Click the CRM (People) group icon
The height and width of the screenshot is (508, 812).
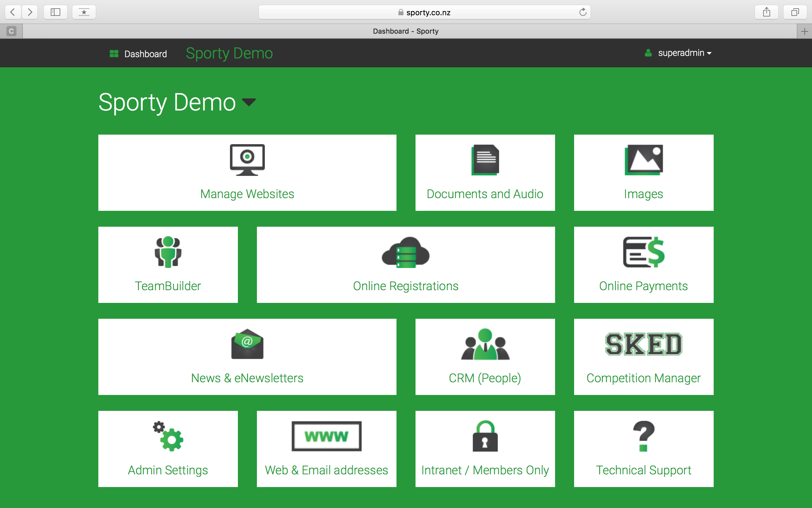click(485, 344)
